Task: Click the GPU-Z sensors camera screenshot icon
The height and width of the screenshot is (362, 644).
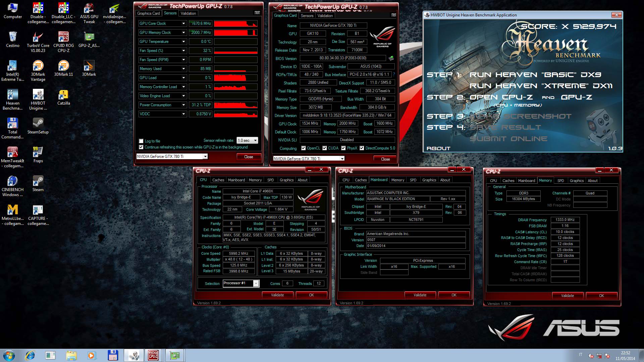Action: 257,13
